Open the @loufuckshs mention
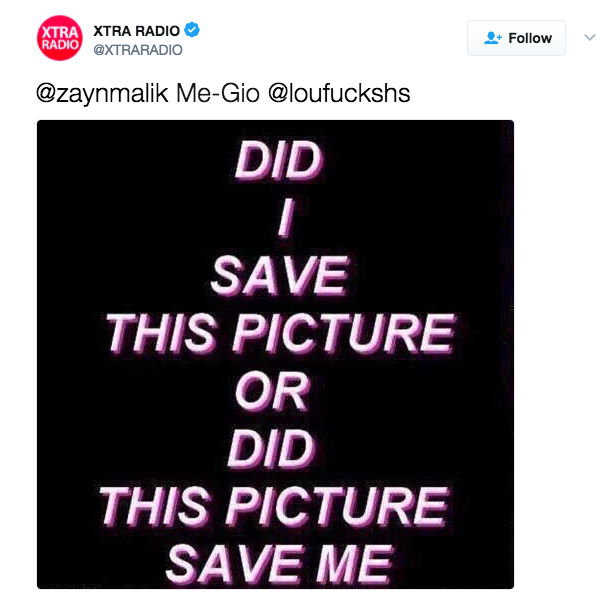 [x=339, y=94]
